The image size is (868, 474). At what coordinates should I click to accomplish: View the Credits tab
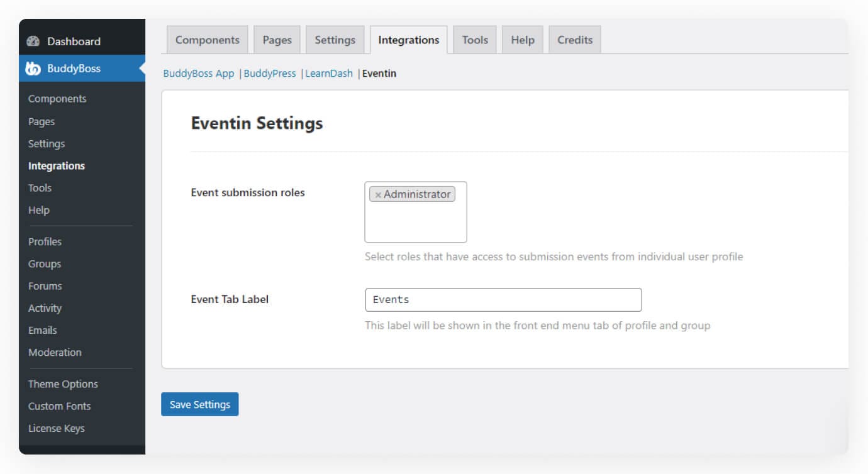tap(575, 40)
